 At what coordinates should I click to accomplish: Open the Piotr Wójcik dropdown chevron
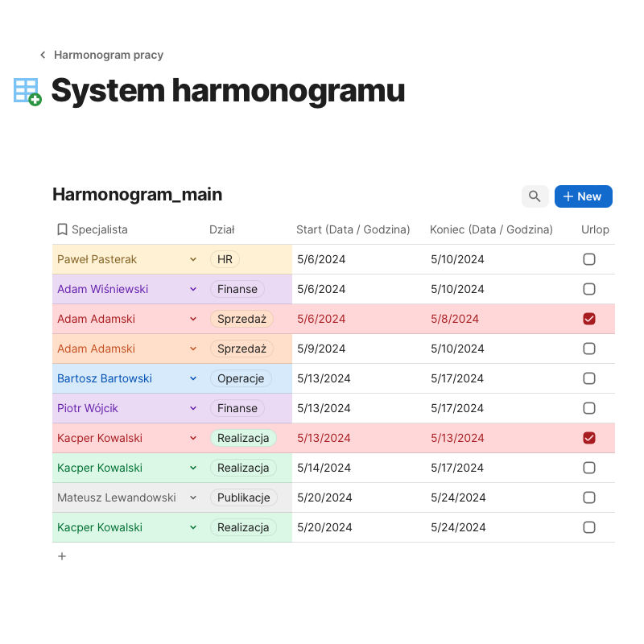[193, 408]
